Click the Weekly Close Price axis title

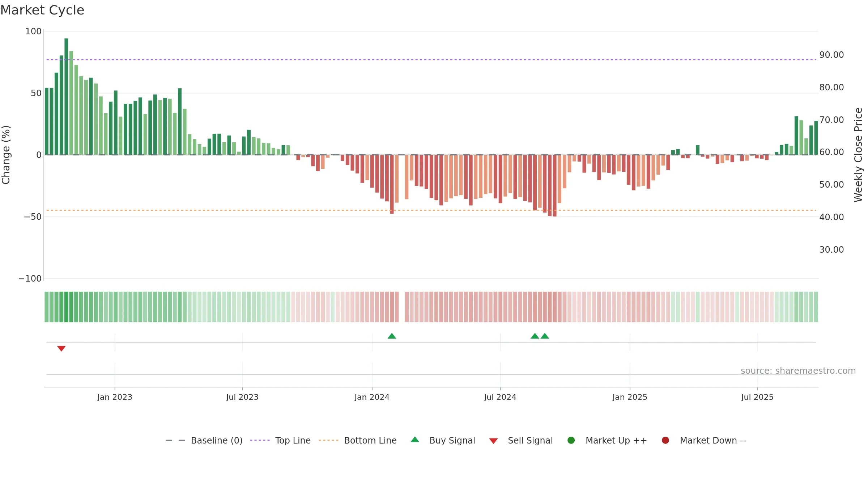[858, 155]
